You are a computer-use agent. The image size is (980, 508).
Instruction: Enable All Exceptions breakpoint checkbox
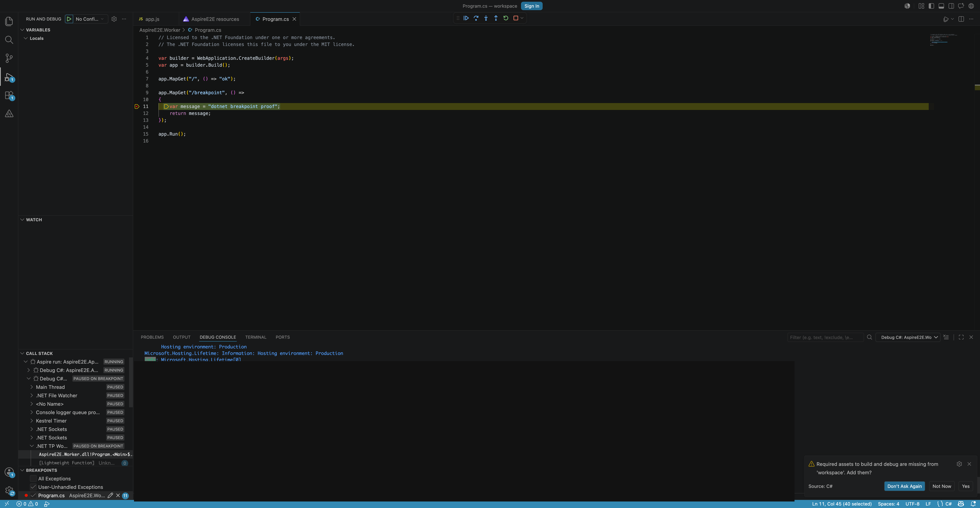click(x=33, y=479)
